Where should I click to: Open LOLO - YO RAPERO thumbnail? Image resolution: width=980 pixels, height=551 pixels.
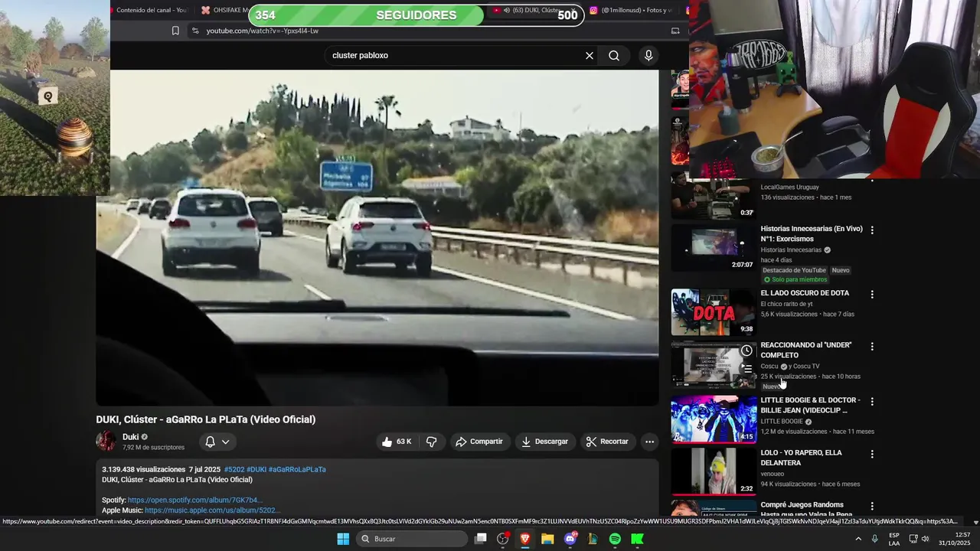click(x=714, y=471)
